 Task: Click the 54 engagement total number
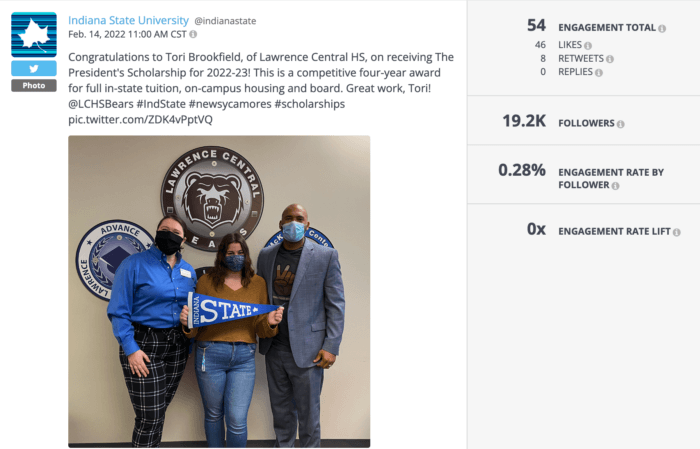tap(536, 26)
